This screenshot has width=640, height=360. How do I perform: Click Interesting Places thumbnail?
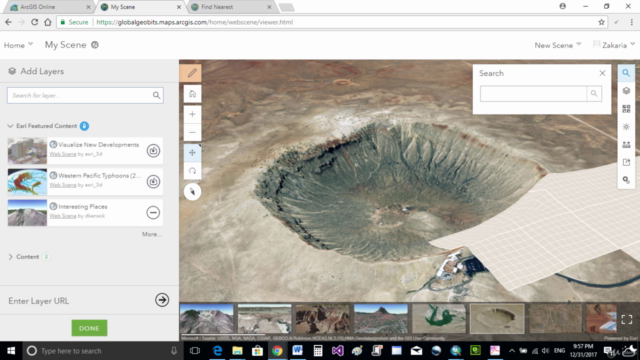pyautogui.click(x=27, y=213)
